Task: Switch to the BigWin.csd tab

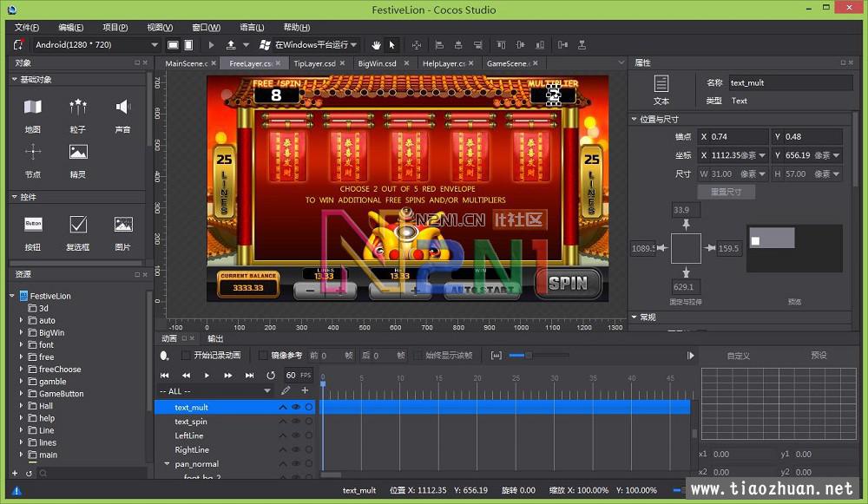Action: 377,63
